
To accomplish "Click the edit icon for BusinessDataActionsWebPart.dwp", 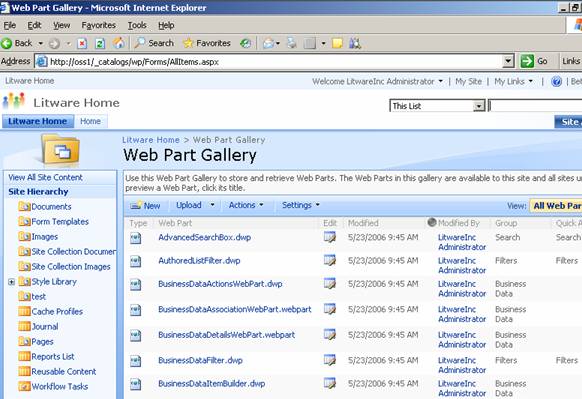I will tap(330, 284).
